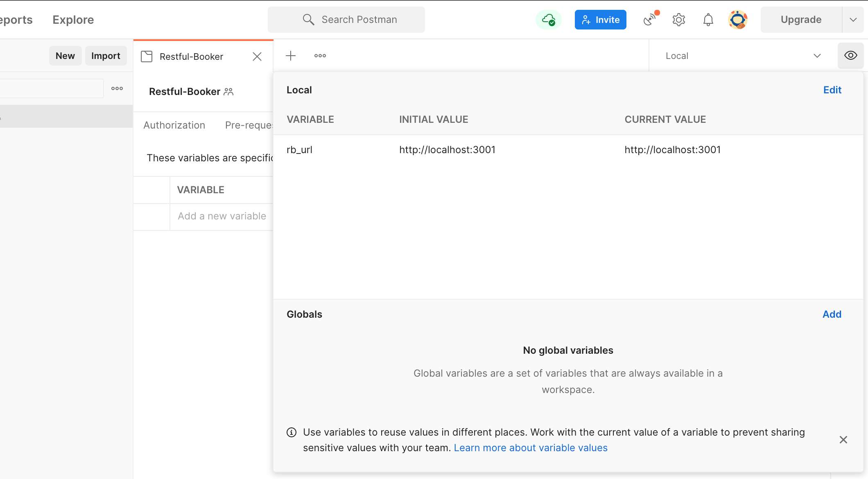The image size is (868, 479).
Task: Click the INITIAL VALUE column header
Action: [434, 120]
